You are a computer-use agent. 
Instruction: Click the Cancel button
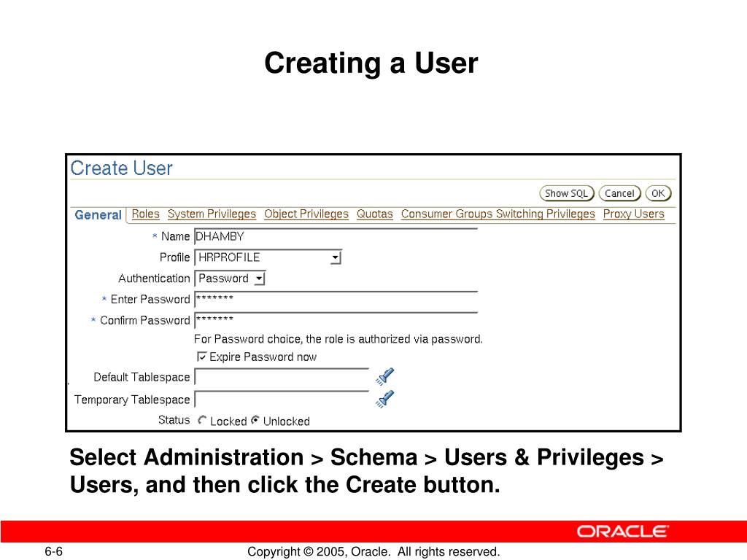(619, 193)
